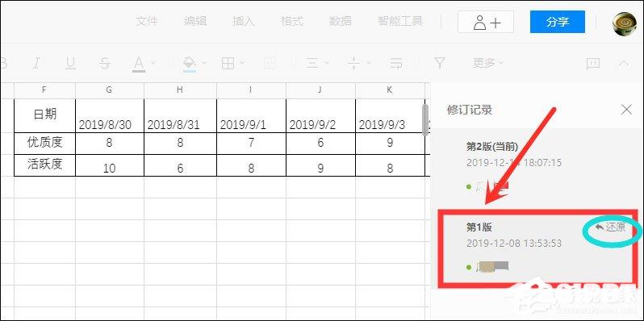
Task: Open the 智能工具 menu
Action: [x=400, y=21]
